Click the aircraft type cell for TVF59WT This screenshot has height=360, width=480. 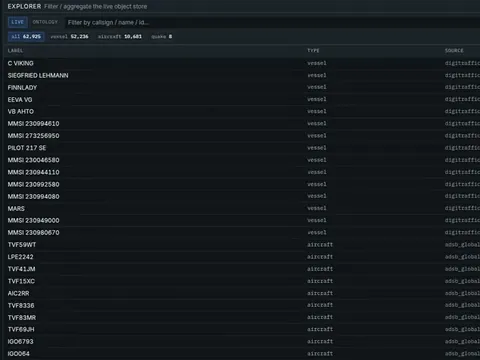tap(320, 245)
